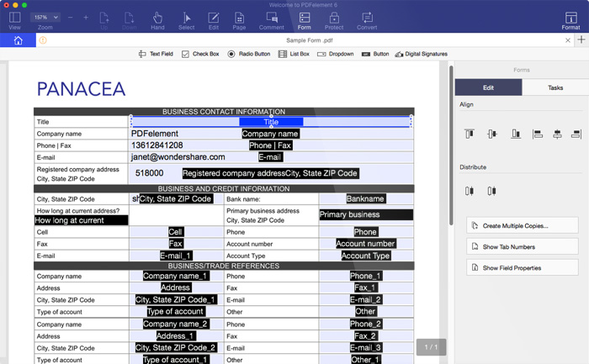The width and height of the screenshot is (589, 364).
Task: Click the zoom in plus icon
Action: (86, 18)
